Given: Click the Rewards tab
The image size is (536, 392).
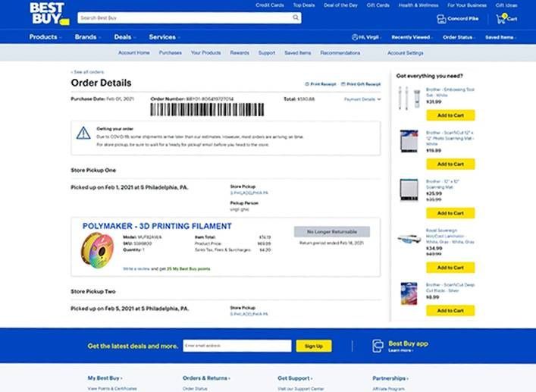Looking at the screenshot, I should point(240,53).
